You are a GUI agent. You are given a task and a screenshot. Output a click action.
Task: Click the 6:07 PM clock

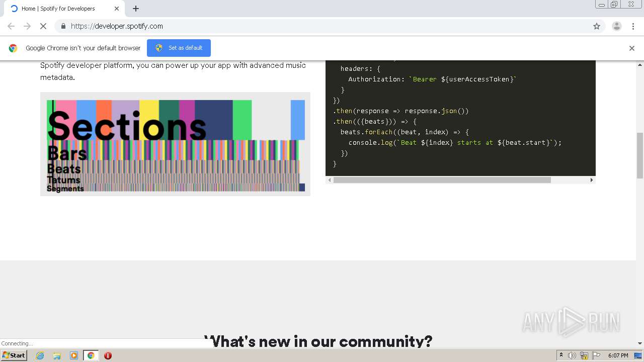click(x=618, y=355)
